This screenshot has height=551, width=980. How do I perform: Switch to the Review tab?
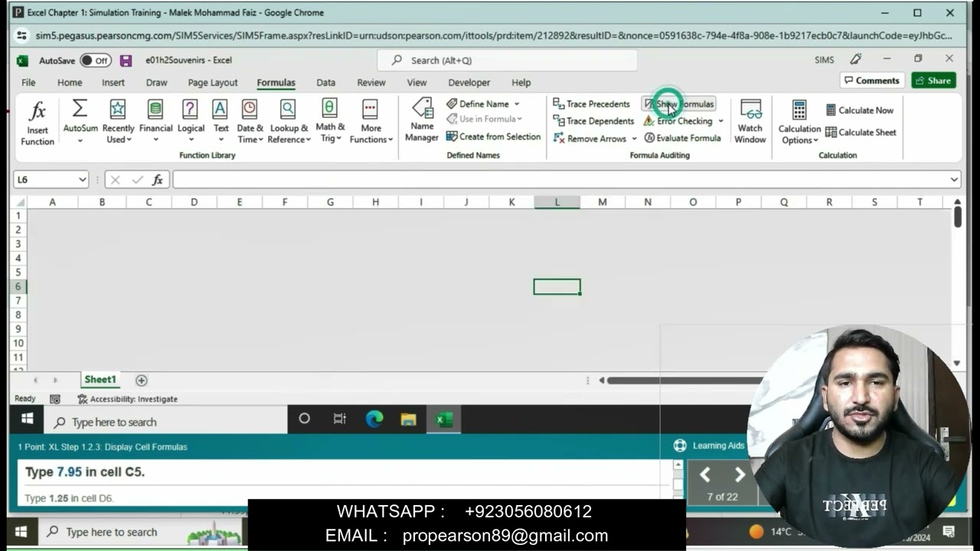[x=371, y=83]
